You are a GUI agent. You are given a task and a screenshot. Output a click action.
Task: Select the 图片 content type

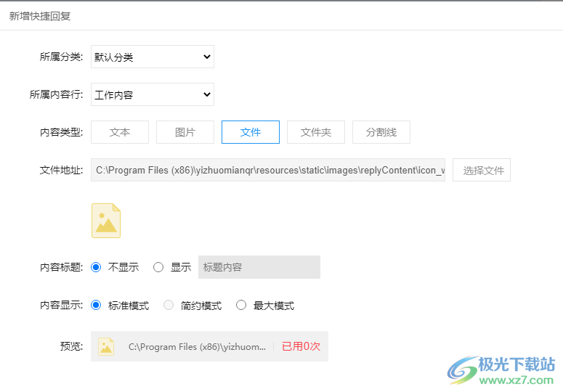click(185, 132)
